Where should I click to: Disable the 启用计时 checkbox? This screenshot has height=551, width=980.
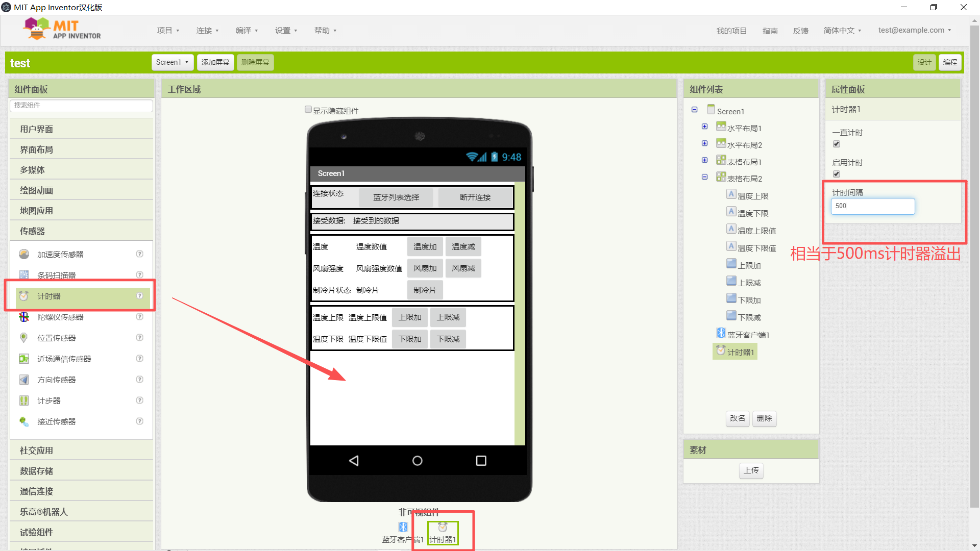click(x=836, y=174)
